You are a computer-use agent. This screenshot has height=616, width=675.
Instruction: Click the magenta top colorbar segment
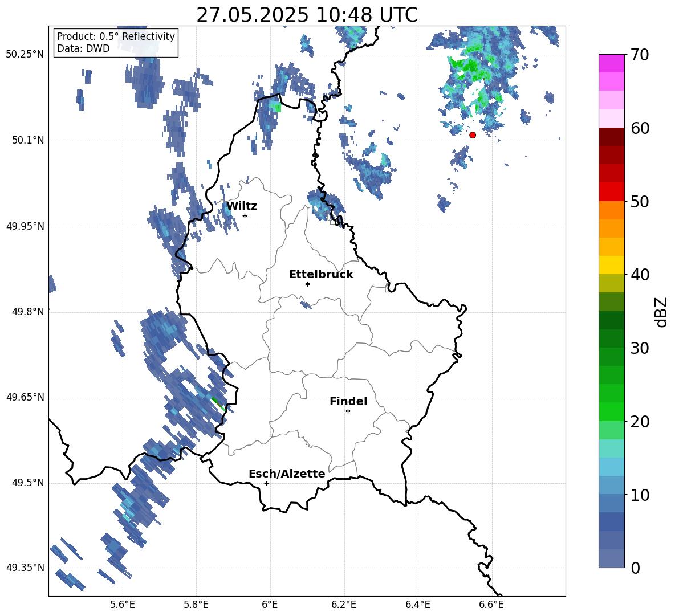tap(611, 63)
